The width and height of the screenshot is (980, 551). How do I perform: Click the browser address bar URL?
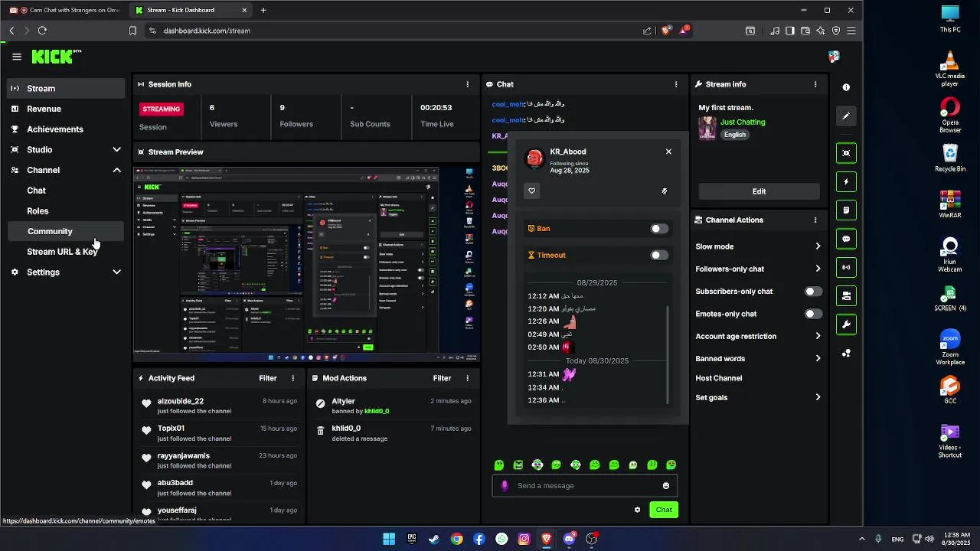[x=207, y=31]
